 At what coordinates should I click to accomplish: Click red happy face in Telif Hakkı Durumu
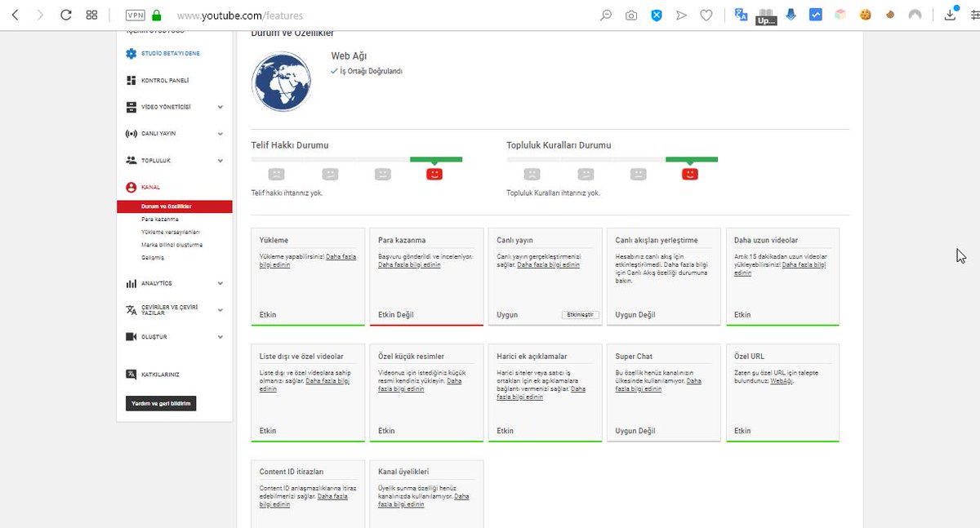tap(434, 174)
